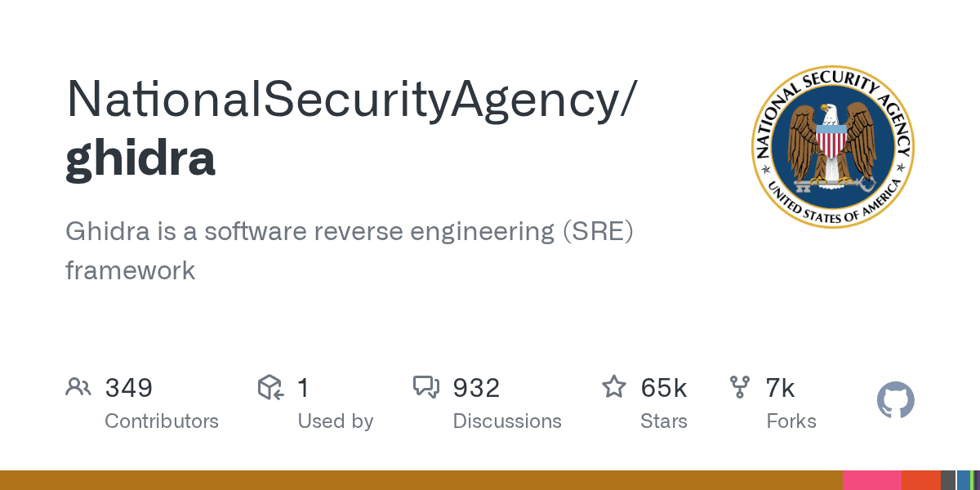Open the Contributors label
This screenshot has height=490, width=980.
coord(162,421)
